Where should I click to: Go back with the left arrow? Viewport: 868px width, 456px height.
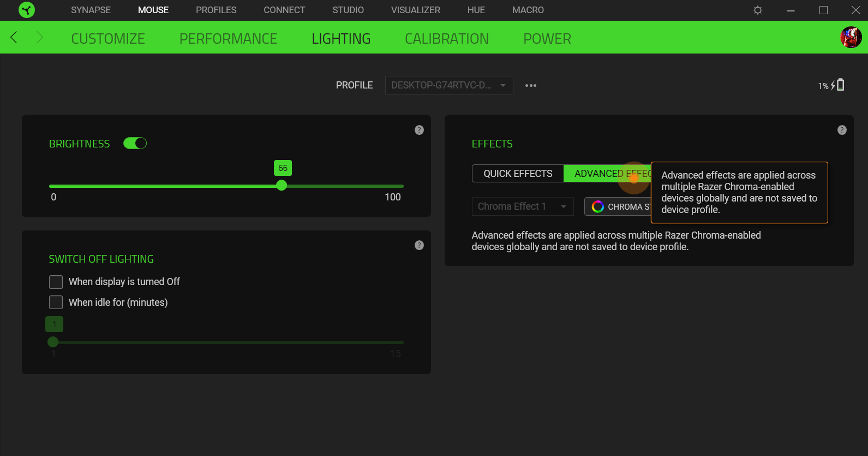tap(14, 37)
